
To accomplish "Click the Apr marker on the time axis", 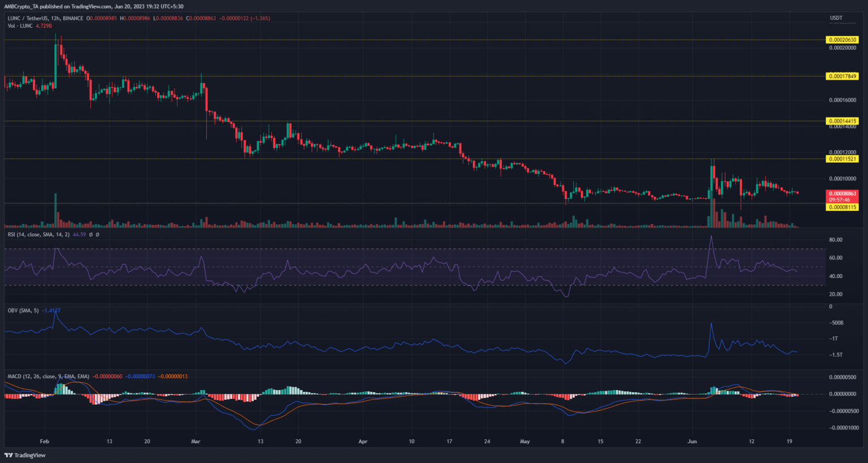I will coord(363,442).
